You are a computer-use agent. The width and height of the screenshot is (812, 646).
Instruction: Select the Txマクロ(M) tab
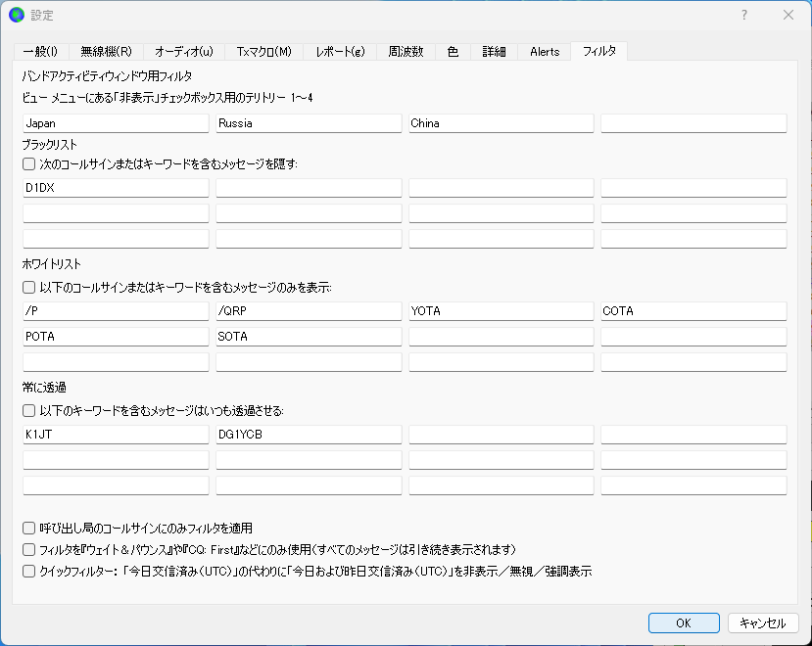pyautogui.click(x=264, y=52)
